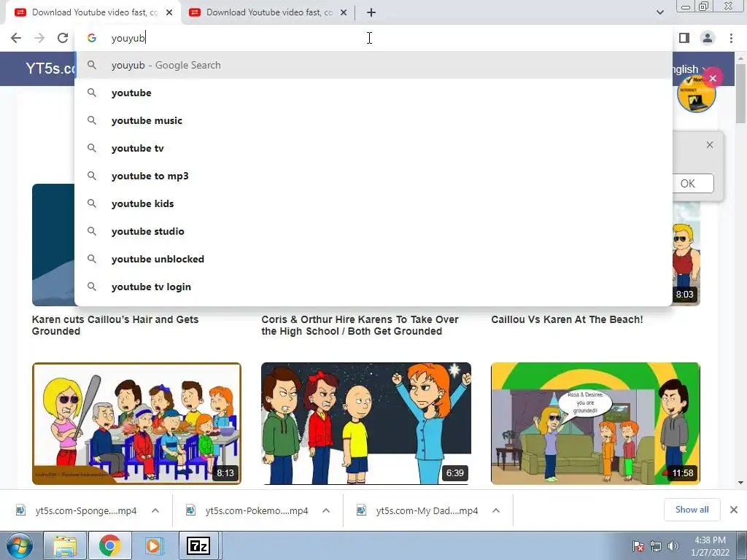Image resolution: width=747 pixels, height=560 pixels.
Task: Close the pink X on Norton badge
Action: (x=713, y=78)
